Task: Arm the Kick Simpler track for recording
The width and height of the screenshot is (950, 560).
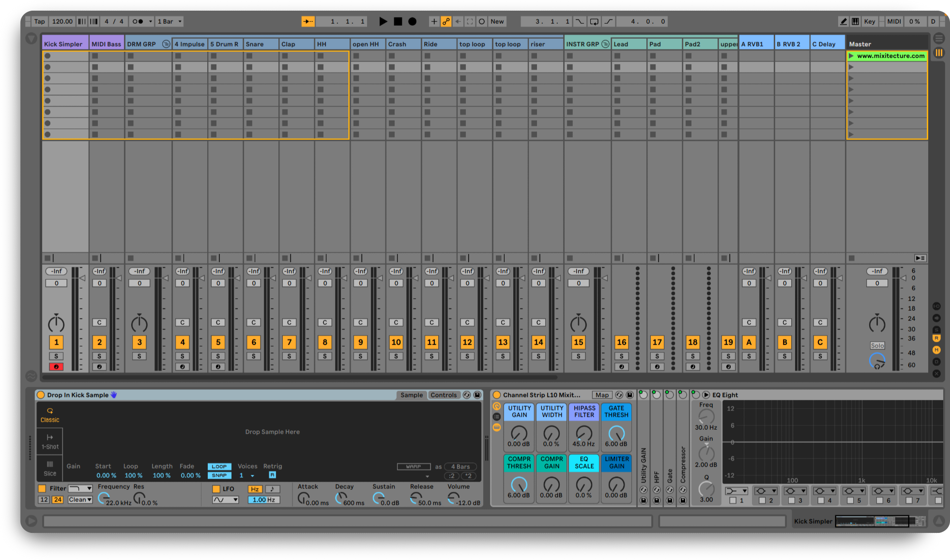Action: 56,367
